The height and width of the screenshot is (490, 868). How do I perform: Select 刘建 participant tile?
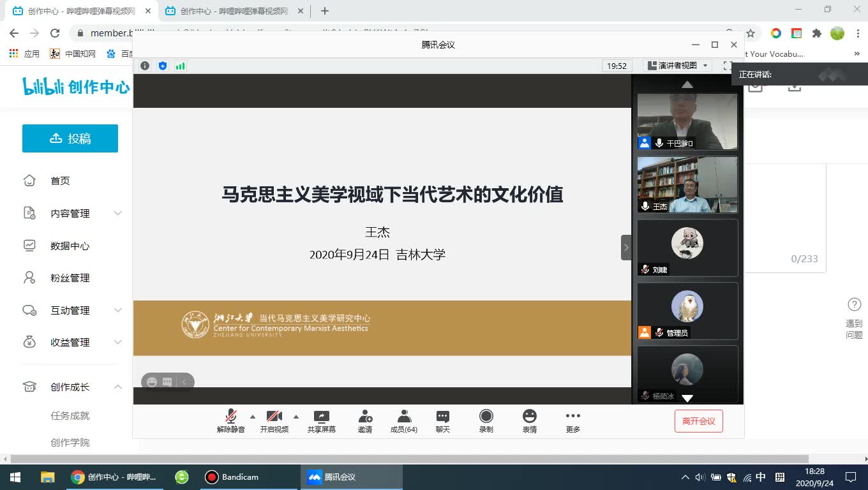687,248
